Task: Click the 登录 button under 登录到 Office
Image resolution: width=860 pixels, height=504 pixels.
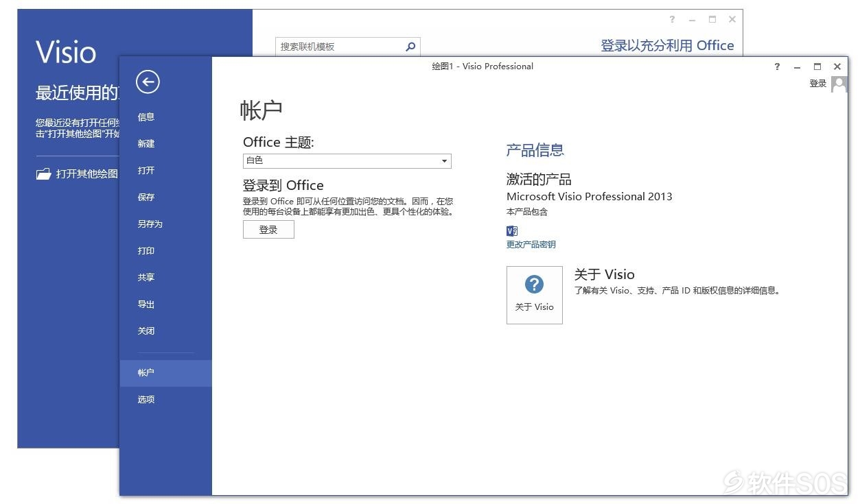Action: [268, 230]
